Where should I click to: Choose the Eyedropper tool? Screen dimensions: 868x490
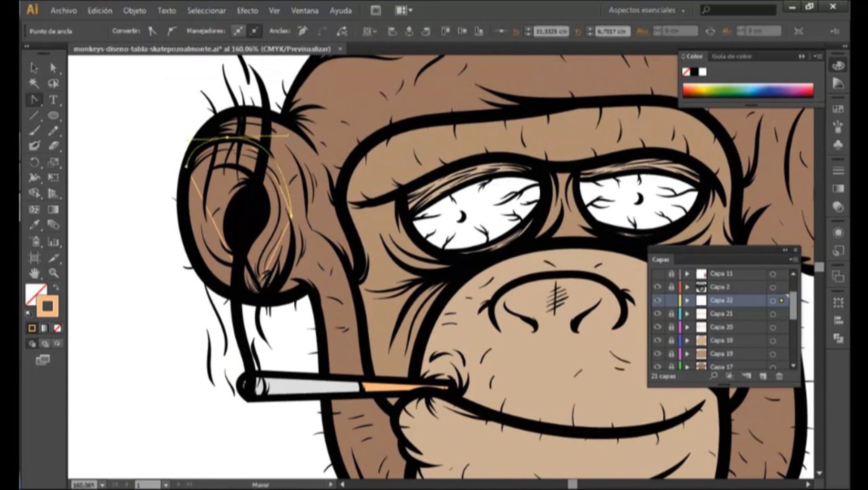(x=34, y=225)
